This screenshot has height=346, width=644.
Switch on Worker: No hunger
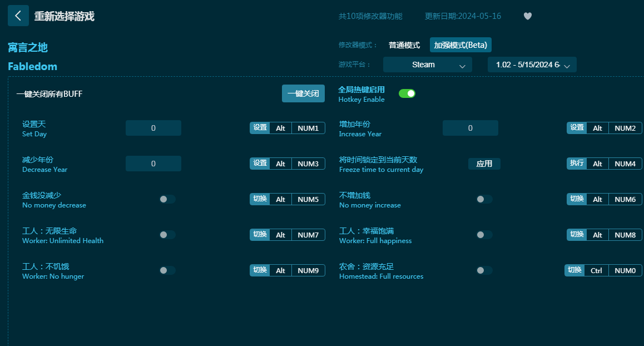point(167,270)
